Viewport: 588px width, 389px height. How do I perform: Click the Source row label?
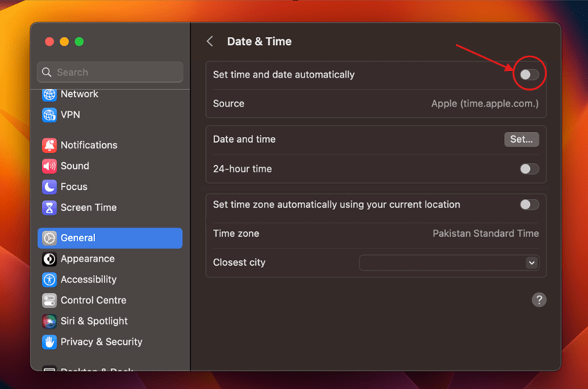[x=228, y=104]
